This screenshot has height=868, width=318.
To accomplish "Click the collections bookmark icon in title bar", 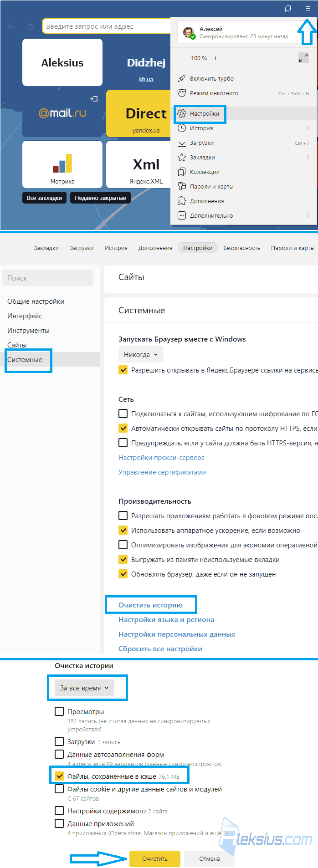I will (x=288, y=9).
